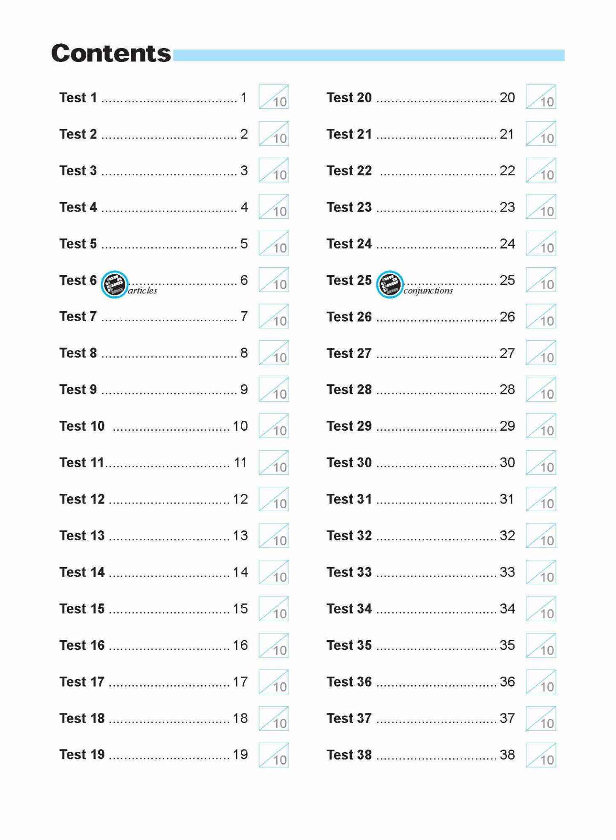Click page number 15 for Test 15
The height and width of the screenshot is (840, 616).
click(240, 609)
